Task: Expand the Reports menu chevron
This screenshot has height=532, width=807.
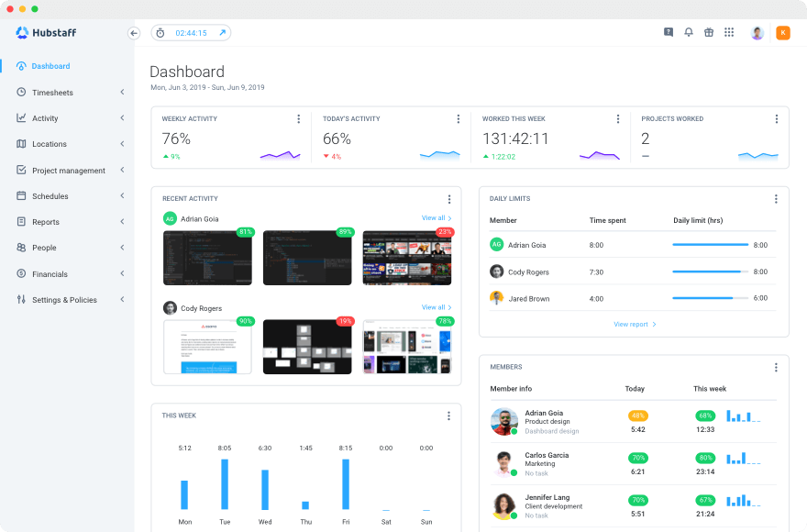Action: 122,222
